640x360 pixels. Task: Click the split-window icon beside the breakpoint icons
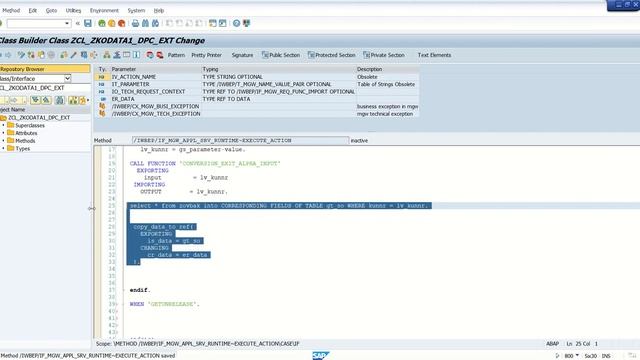[x=137, y=55]
